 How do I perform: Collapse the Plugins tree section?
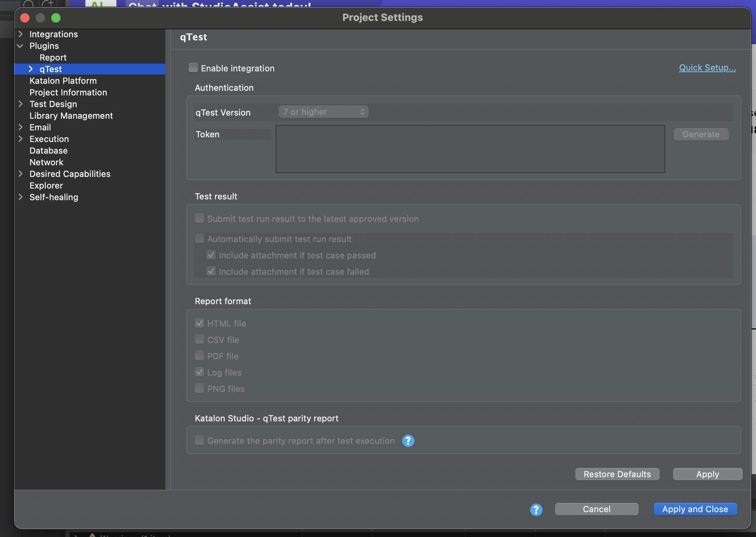point(20,46)
